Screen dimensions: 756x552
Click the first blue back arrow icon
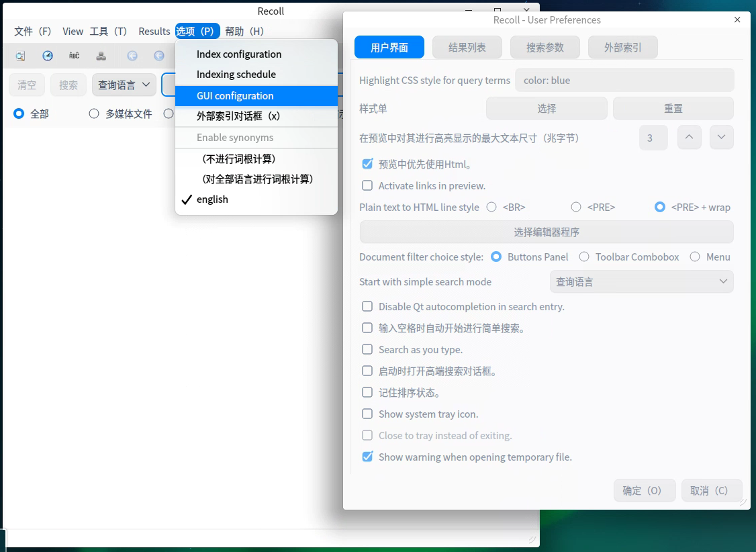[x=132, y=56]
